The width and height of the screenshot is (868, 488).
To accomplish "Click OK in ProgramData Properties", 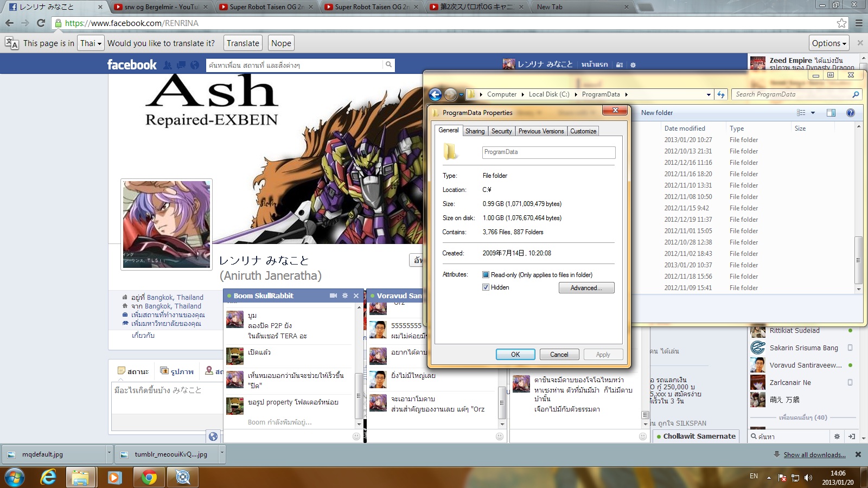I will 515,355.
